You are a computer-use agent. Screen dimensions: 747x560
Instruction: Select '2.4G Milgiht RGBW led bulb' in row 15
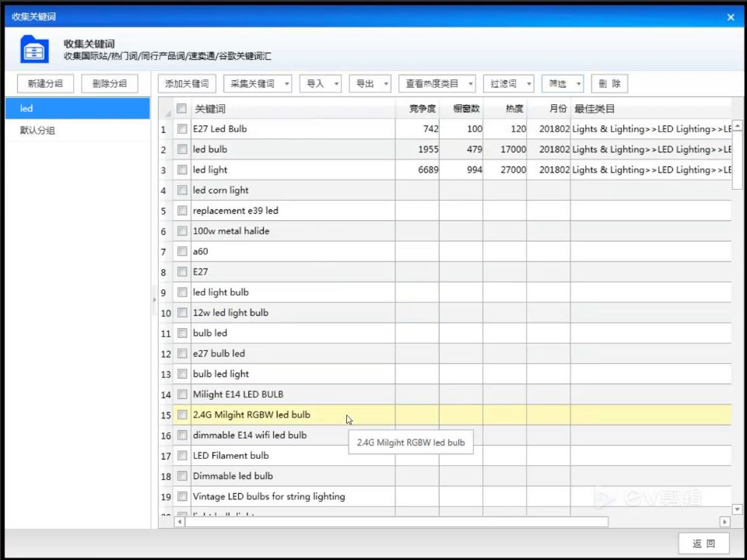coord(251,415)
